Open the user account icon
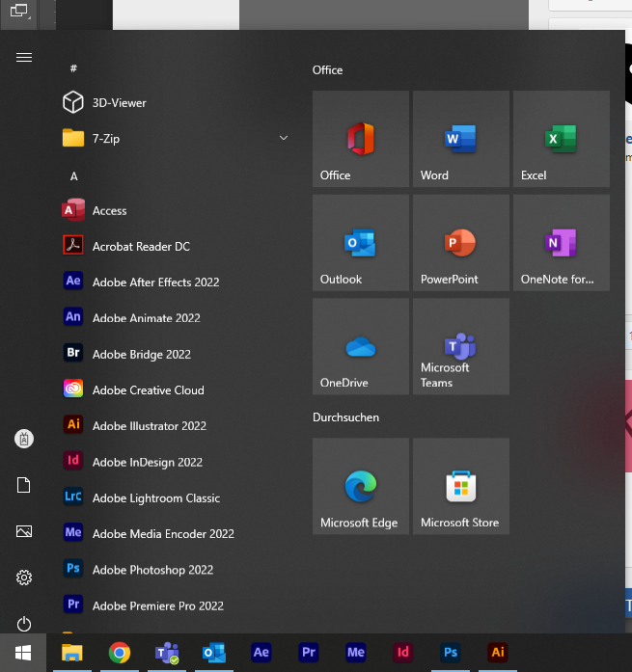The height and width of the screenshot is (672, 632). point(24,439)
